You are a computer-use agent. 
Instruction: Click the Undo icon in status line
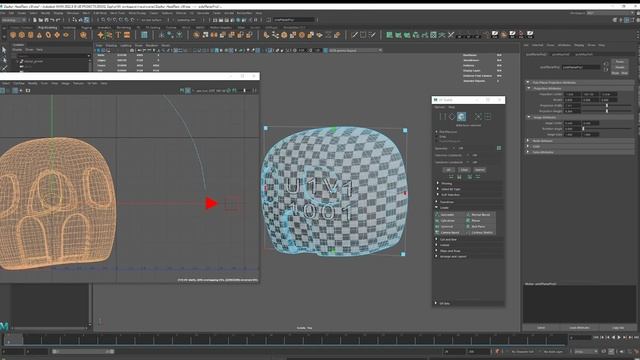click(53, 20)
